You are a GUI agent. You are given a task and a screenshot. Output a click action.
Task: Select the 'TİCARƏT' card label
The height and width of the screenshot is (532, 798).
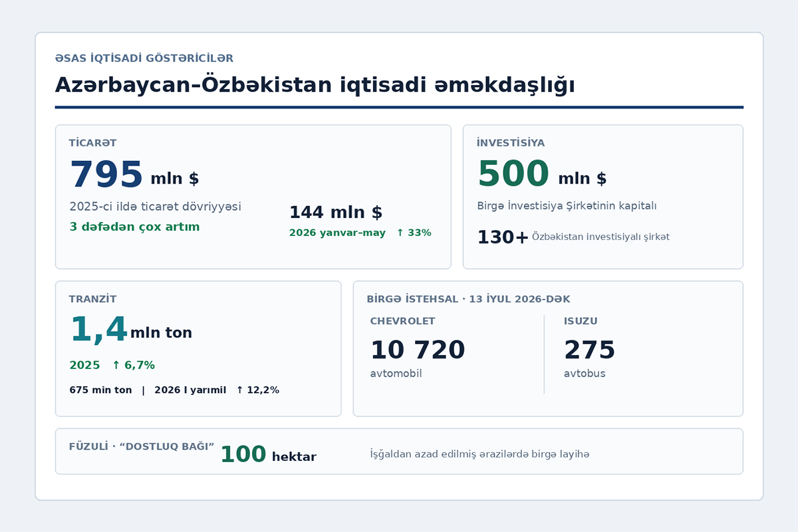tap(93, 143)
